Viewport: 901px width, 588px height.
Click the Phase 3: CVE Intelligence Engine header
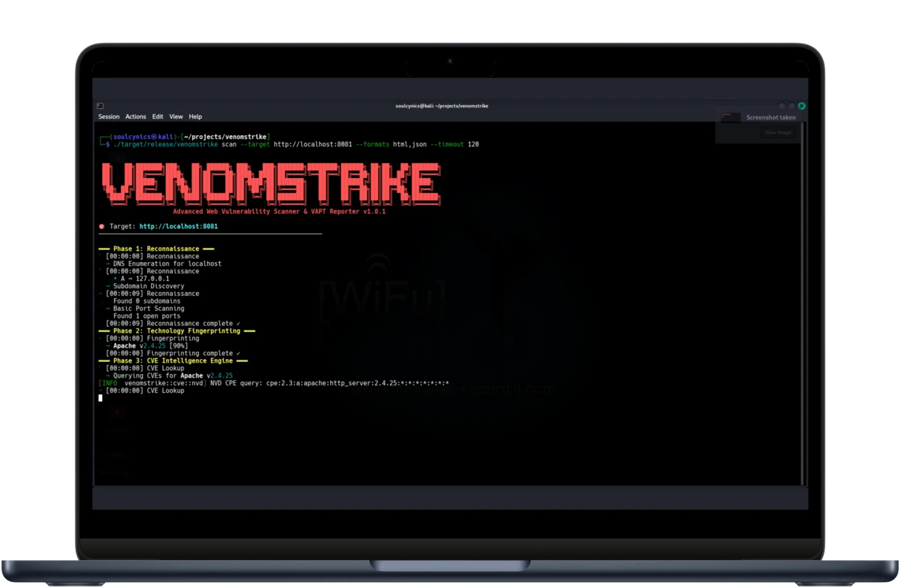point(173,361)
